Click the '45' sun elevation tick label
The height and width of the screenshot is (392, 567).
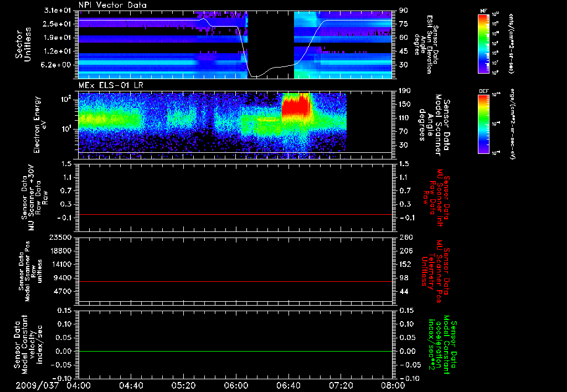[404, 51]
